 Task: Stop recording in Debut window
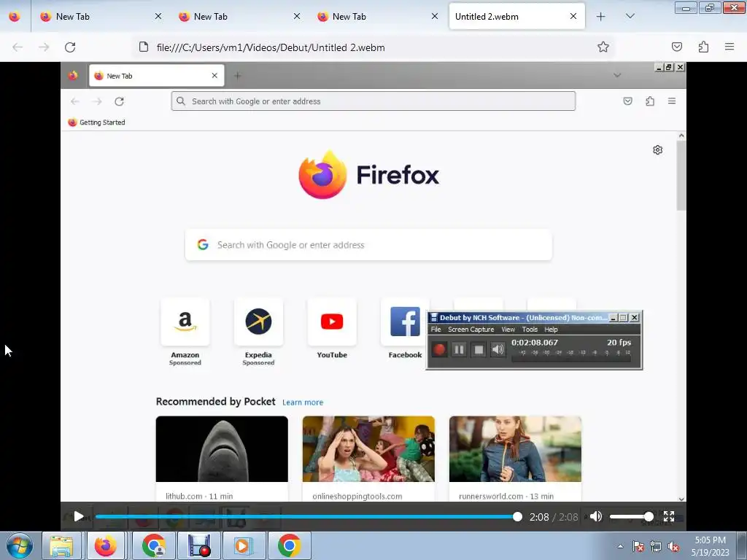(x=479, y=349)
